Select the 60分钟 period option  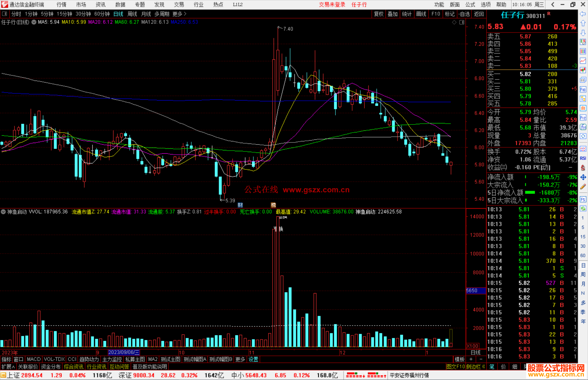pyautogui.click(x=102, y=14)
